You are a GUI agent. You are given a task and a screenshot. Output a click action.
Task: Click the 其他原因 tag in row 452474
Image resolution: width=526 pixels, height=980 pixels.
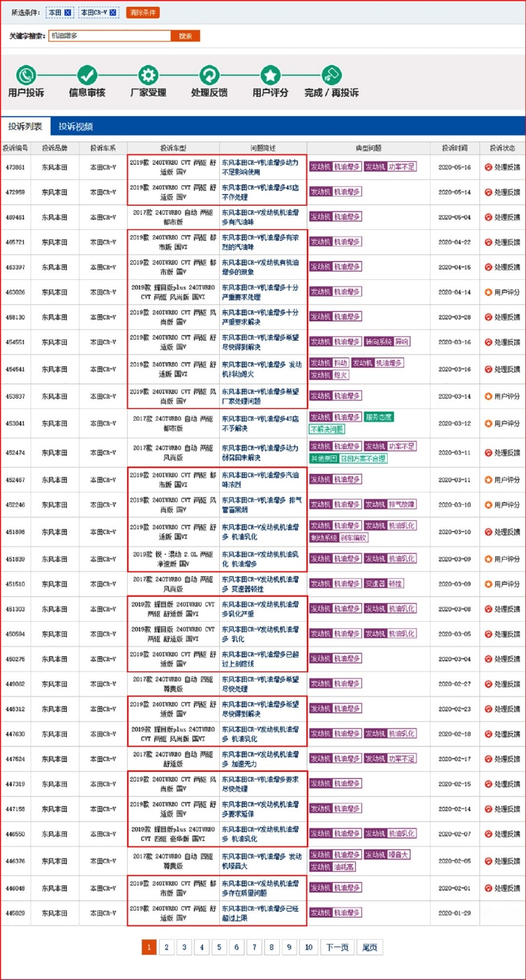[x=324, y=458]
